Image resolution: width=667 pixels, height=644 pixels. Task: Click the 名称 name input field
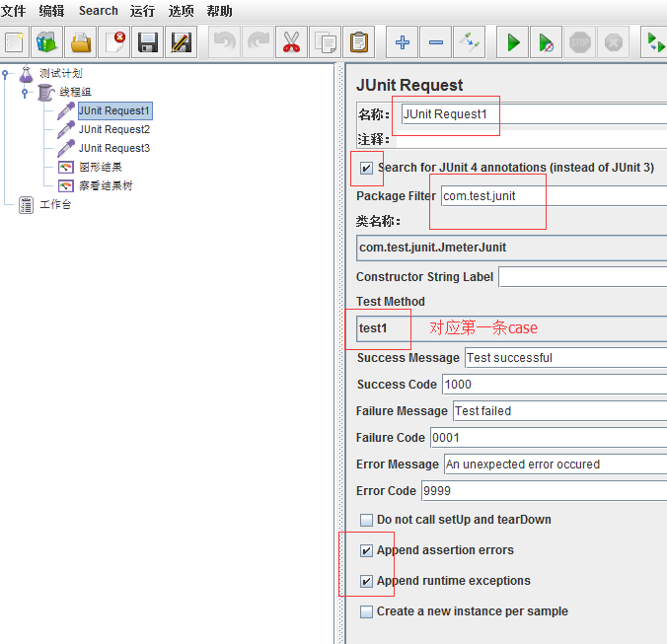click(x=534, y=114)
